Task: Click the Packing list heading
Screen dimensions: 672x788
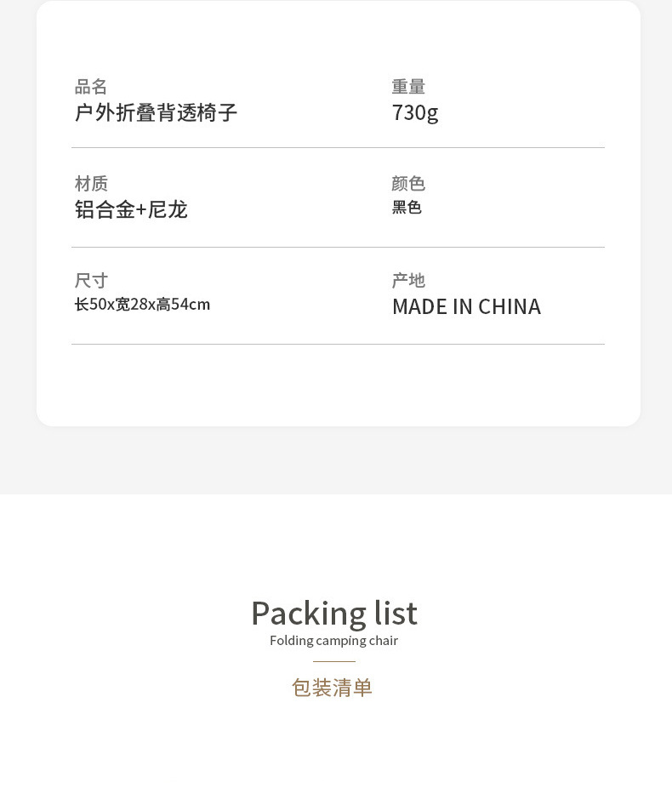Action: click(x=333, y=613)
